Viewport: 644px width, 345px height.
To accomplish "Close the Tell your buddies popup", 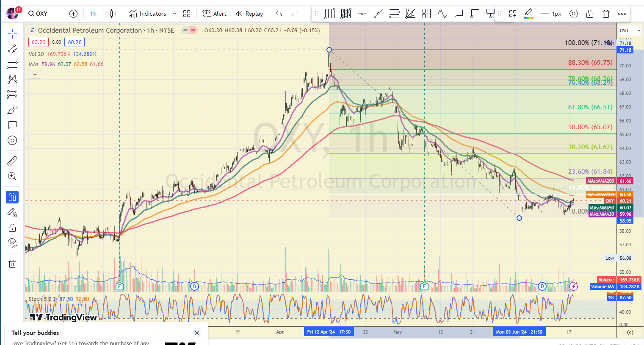I will (196, 333).
